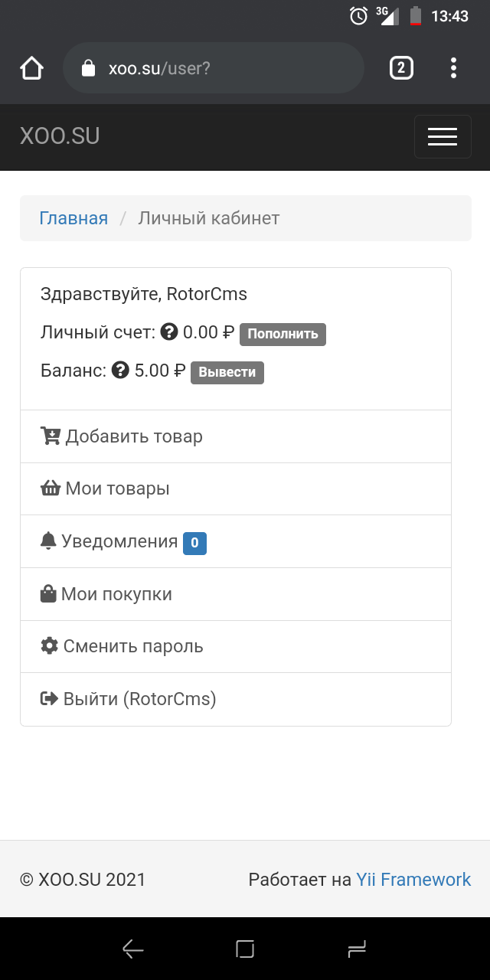Click the notifications count badge
The width and height of the screenshot is (490, 980).
194,543
